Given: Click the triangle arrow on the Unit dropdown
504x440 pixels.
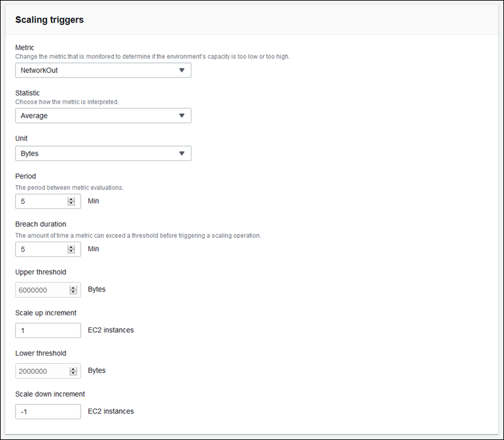Looking at the screenshot, I should [181, 154].
